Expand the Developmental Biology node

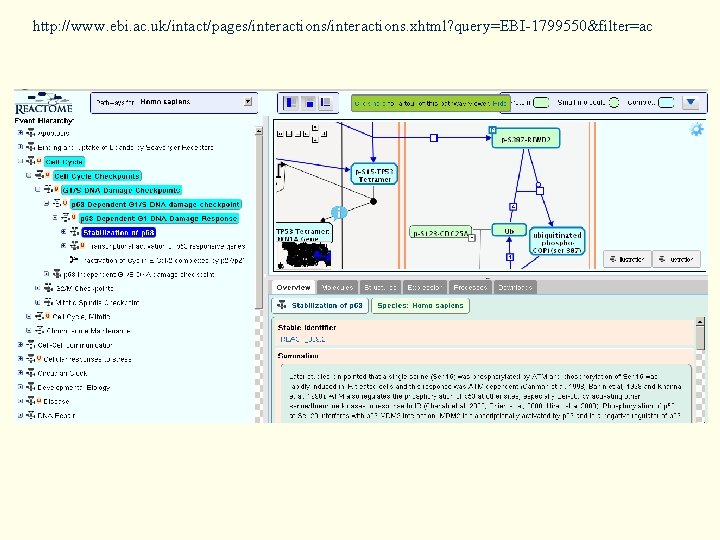[x=20, y=387]
